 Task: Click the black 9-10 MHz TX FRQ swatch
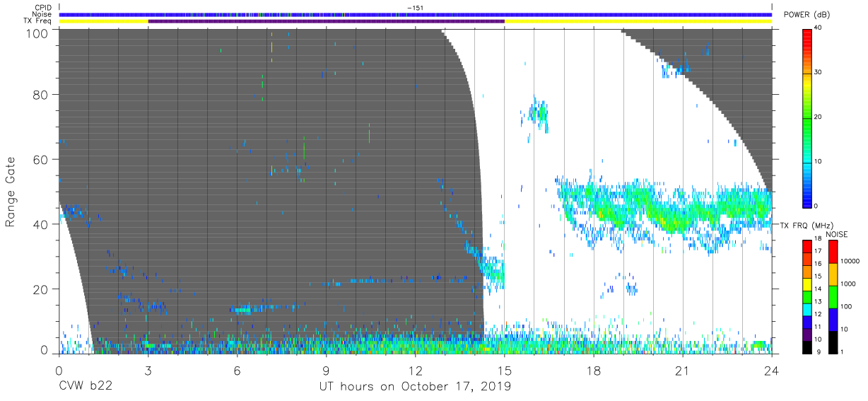tap(807, 347)
